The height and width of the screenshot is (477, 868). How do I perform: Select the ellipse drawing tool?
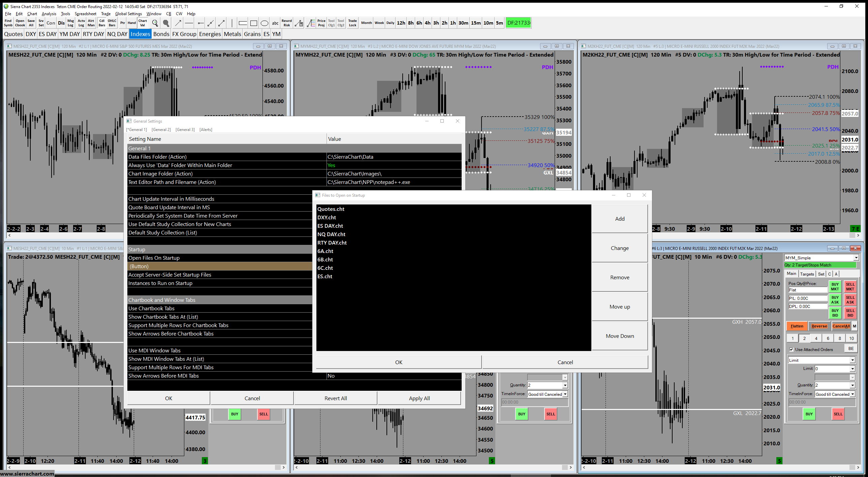click(x=265, y=23)
